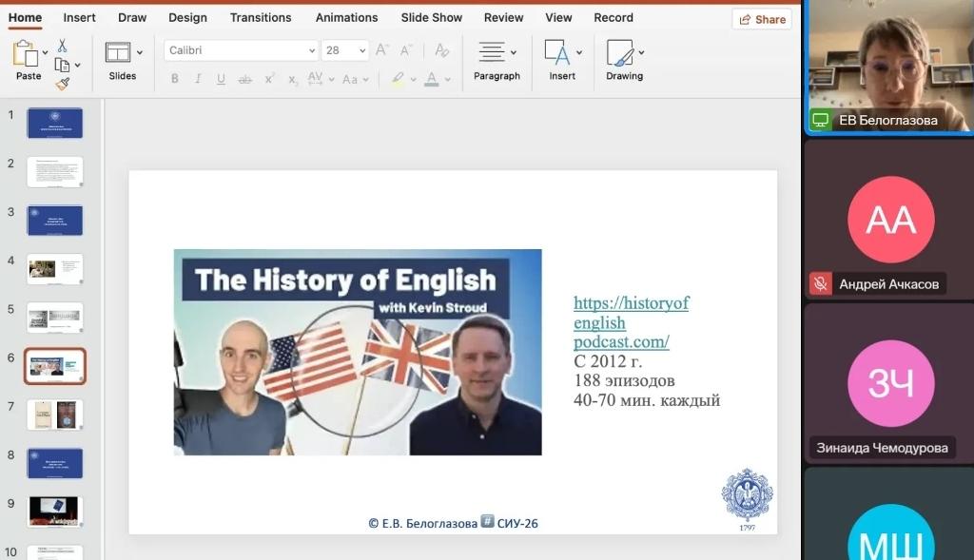Click the Insert text box icon

point(556,52)
